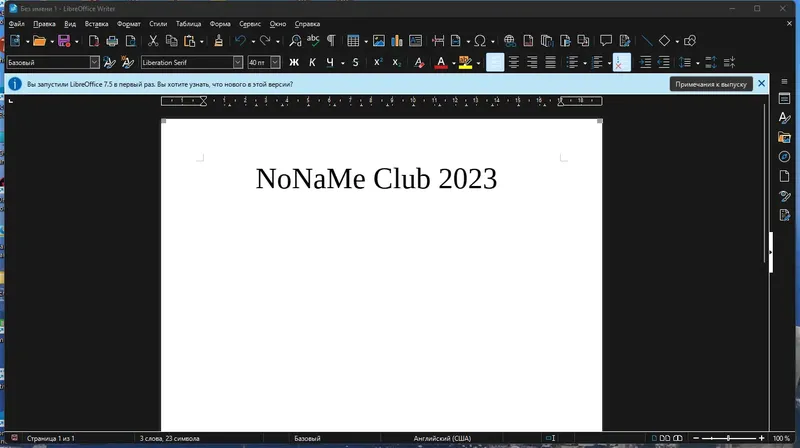The image size is (800, 448).
Task: Toggle superscript
Action: coord(378,62)
